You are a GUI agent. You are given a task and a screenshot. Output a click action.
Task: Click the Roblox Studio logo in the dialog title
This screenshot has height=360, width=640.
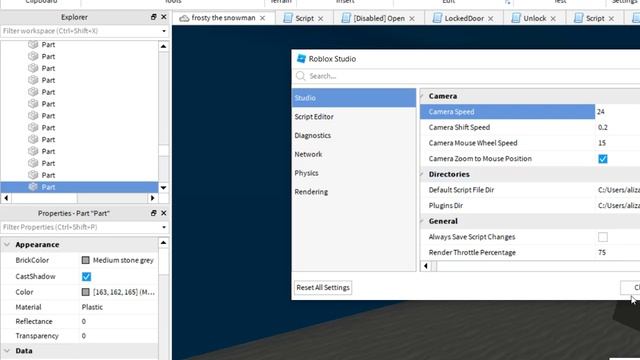tap(301, 59)
